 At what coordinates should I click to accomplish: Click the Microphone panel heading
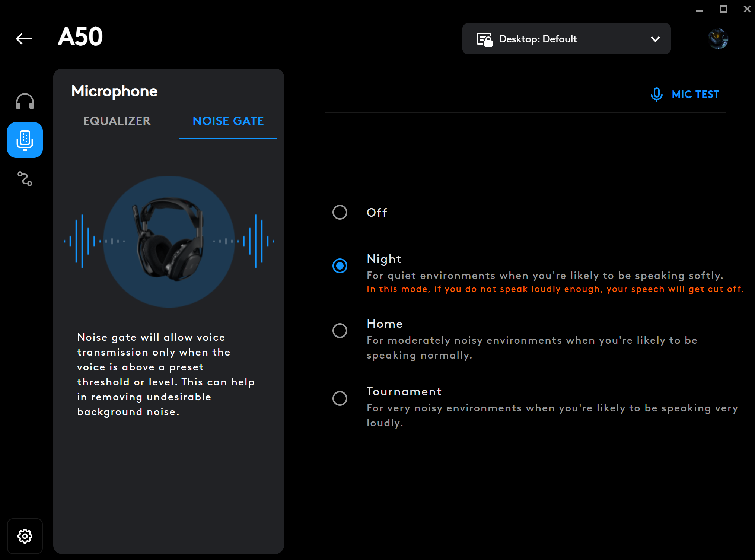(x=114, y=91)
